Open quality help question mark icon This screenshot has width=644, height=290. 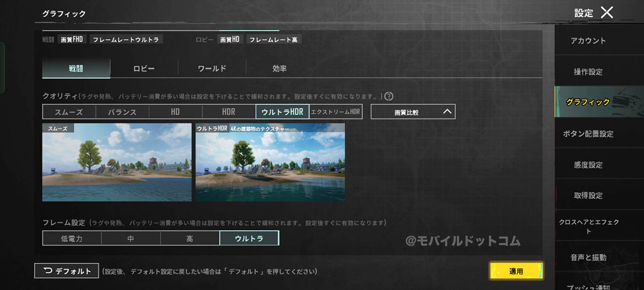(389, 97)
